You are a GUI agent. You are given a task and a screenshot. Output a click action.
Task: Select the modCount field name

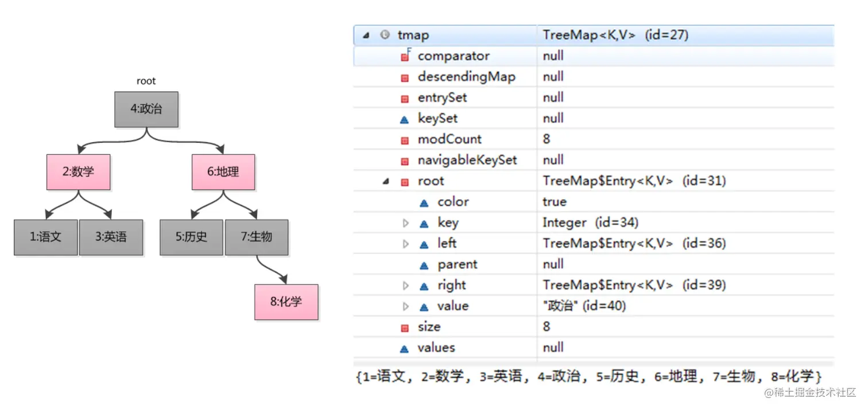coord(449,139)
